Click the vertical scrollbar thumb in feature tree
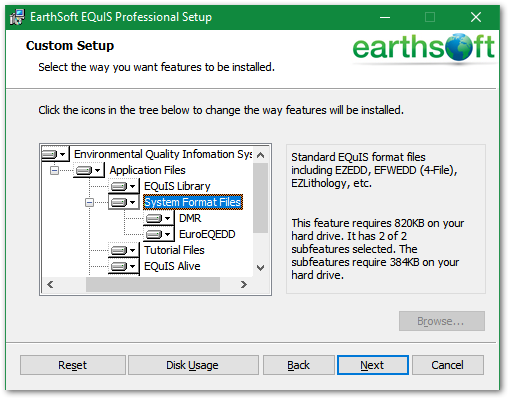The image size is (509, 399). click(x=261, y=198)
